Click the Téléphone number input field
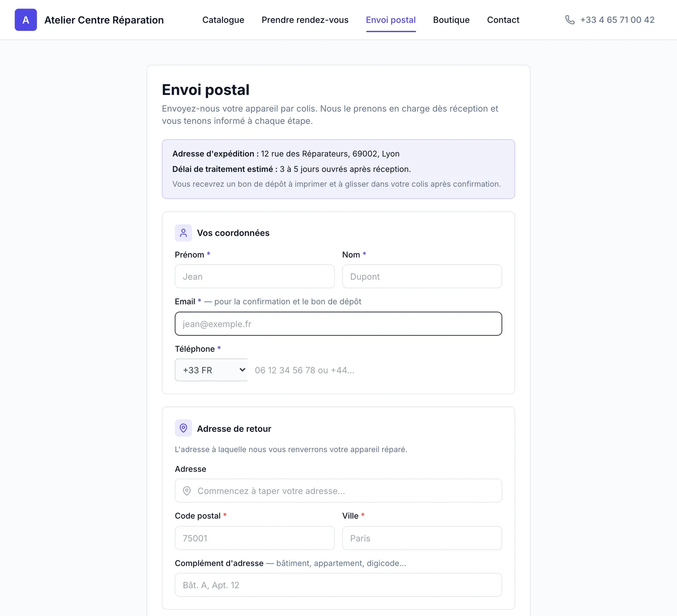This screenshot has height=616, width=677. click(374, 370)
